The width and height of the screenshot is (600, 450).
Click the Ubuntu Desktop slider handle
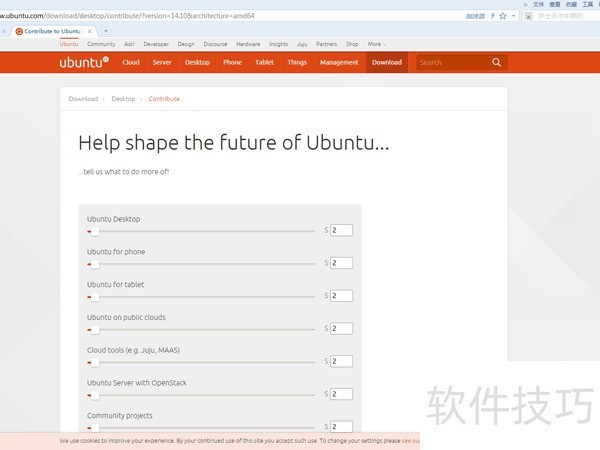[95, 232]
